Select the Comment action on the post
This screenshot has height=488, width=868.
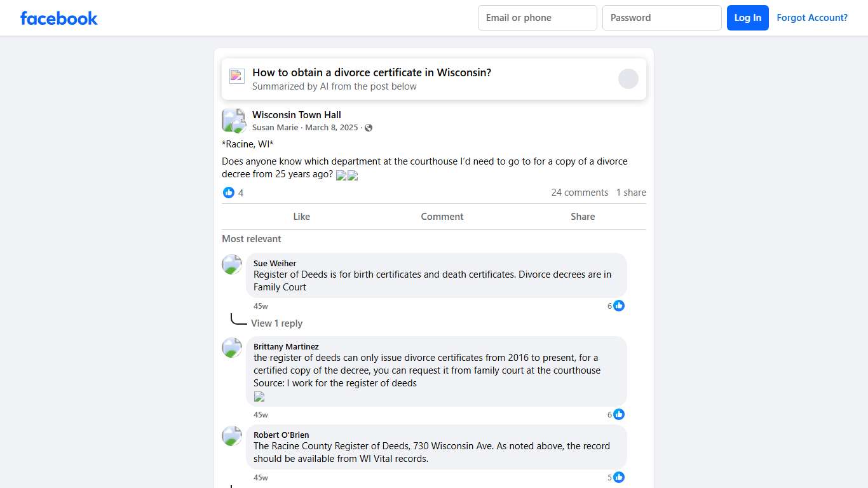pyautogui.click(x=442, y=217)
